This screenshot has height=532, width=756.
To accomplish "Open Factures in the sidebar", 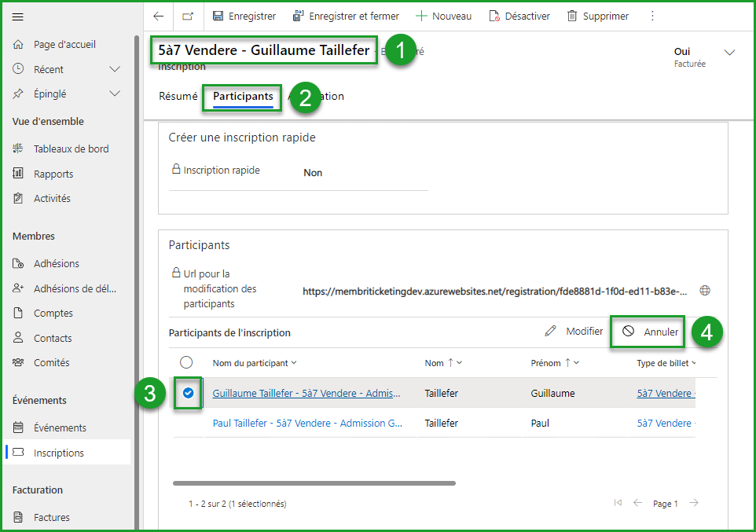I will pos(52,517).
